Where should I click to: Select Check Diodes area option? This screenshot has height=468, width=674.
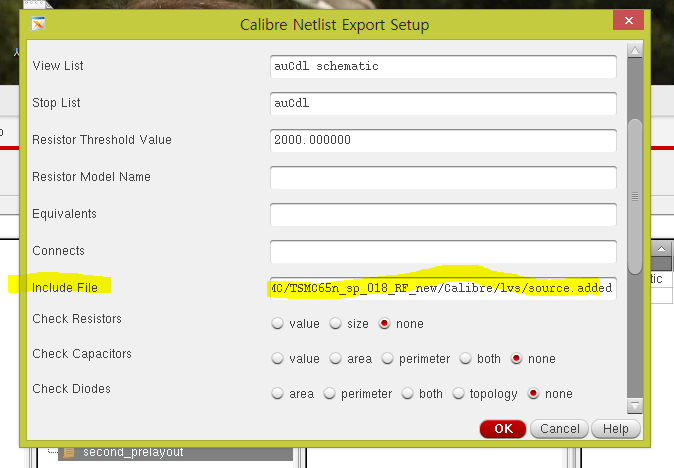click(278, 393)
